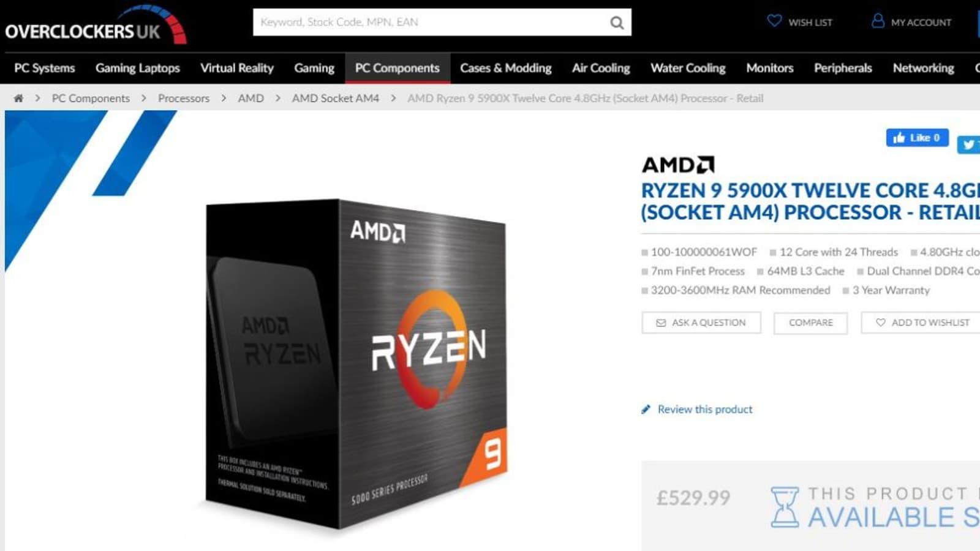Click the wish list heart icon
The image size is (980, 551).
tap(774, 21)
